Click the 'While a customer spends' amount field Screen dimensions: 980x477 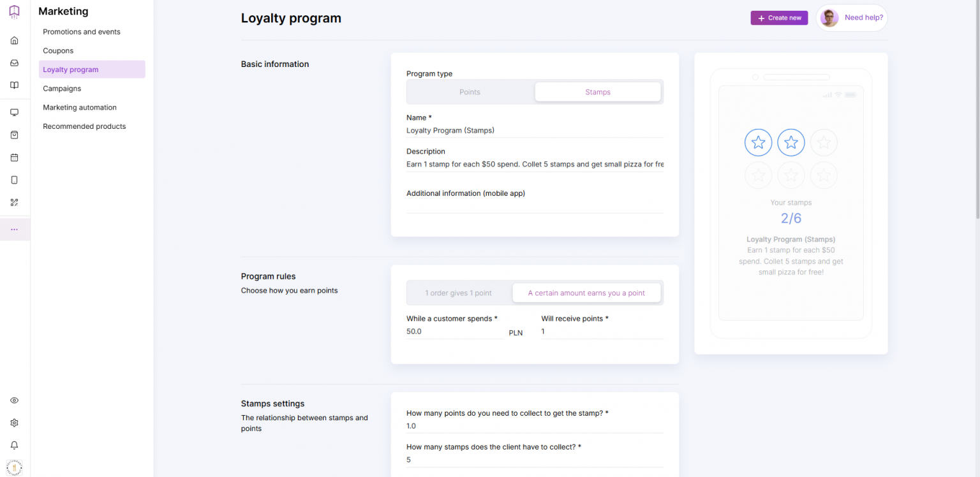point(454,332)
